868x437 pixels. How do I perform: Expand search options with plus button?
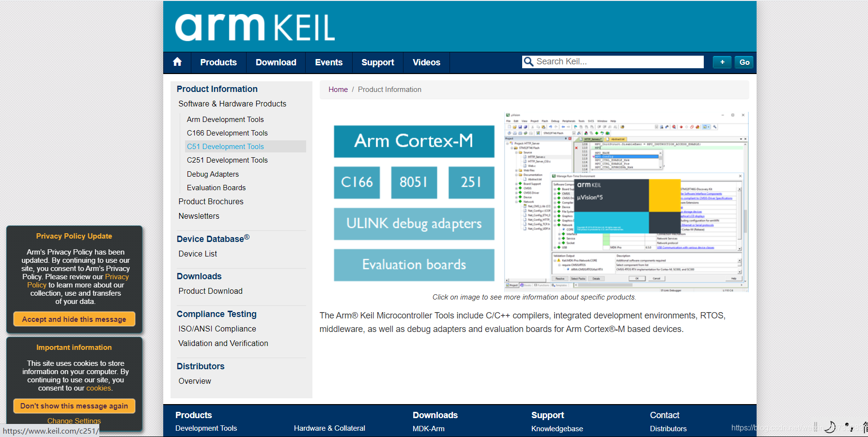(722, 62)
